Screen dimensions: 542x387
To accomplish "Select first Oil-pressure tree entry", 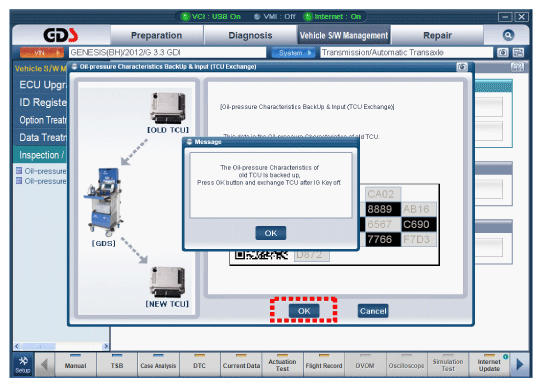I will (x=41, y=171).
